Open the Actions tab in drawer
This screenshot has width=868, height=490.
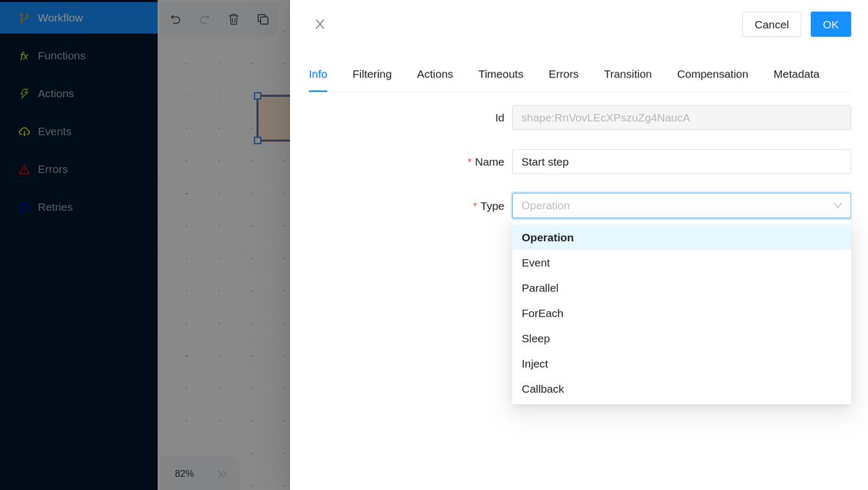[x=435, y=74]
